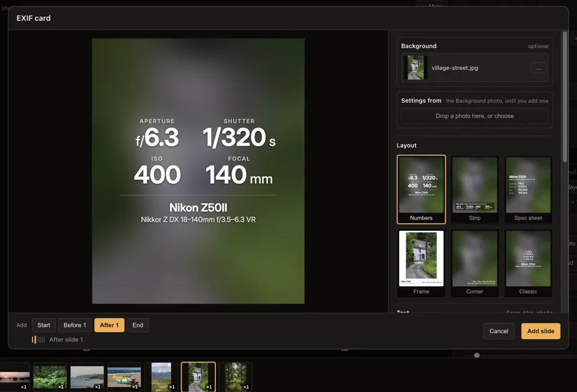Click the 'After slide 1' label
Image resolution: width=577 pixels, height=392 pixels.
tap(66, 340)
